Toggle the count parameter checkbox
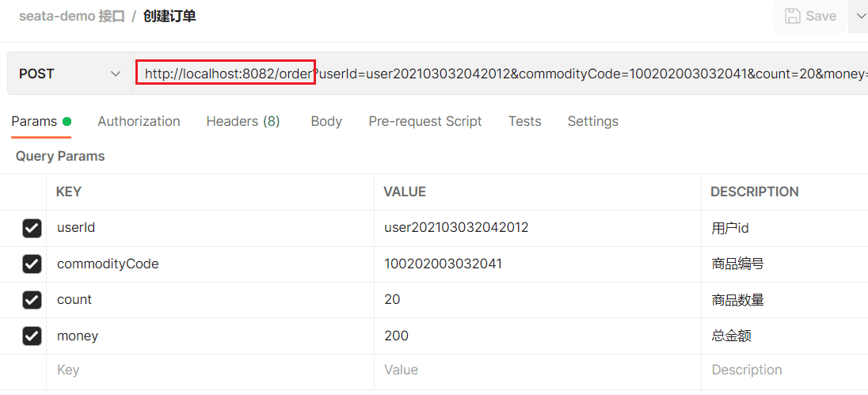This screenshot has height=395, width=868. coord(32,300)
